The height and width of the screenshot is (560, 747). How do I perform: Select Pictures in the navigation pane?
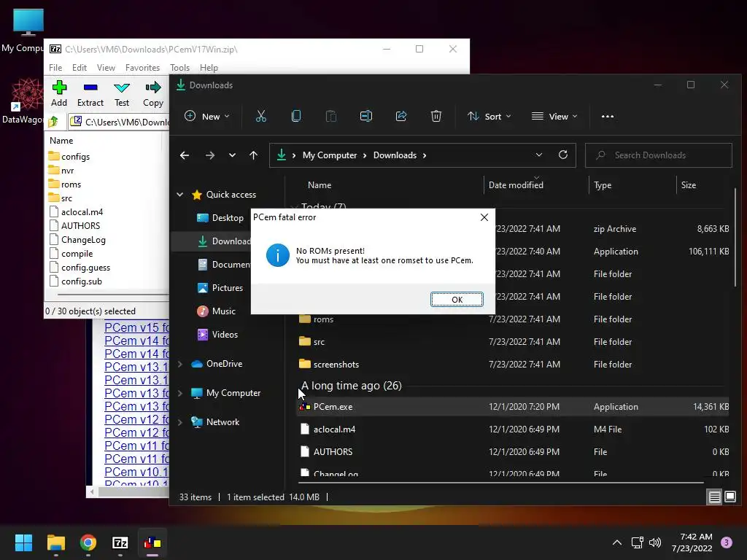tap(220, 287)
